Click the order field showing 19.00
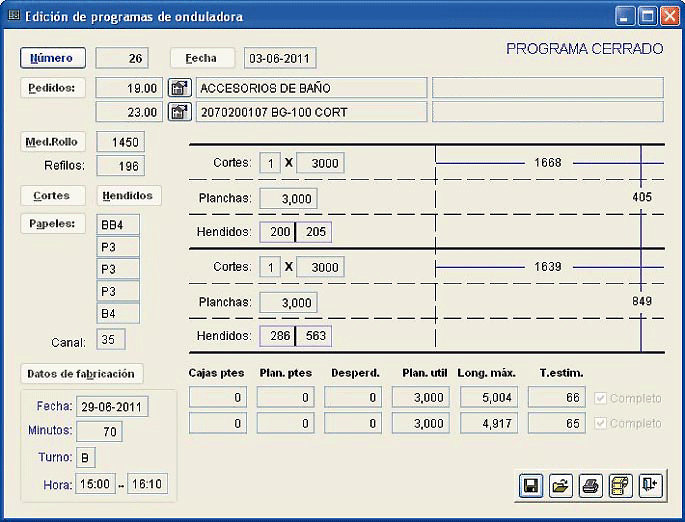 [129, 88]
